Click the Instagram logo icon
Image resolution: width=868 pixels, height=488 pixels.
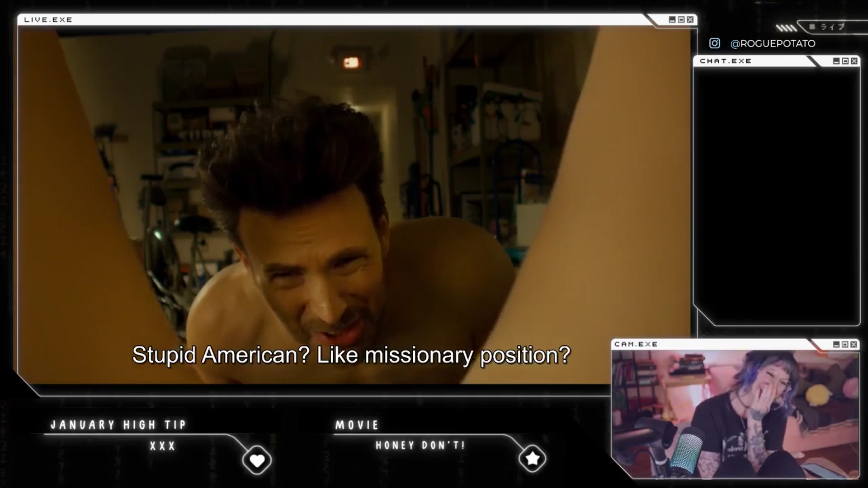pos(714,43)
